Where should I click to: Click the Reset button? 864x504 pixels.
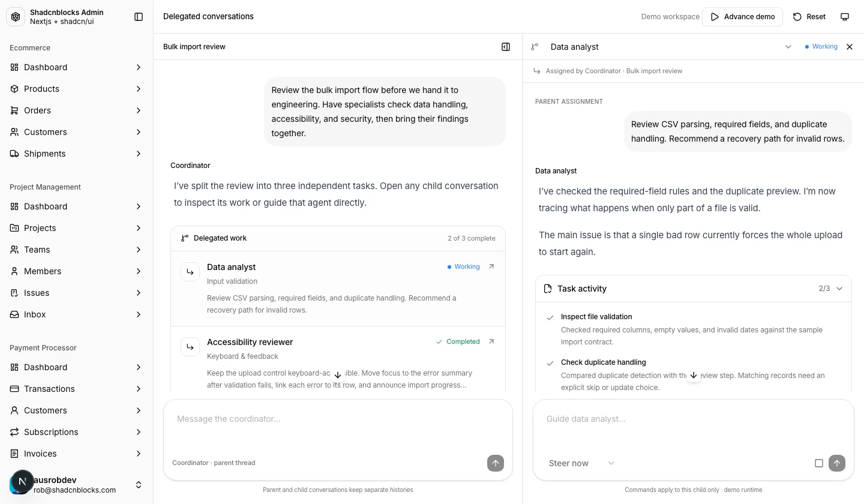[809, 17]
